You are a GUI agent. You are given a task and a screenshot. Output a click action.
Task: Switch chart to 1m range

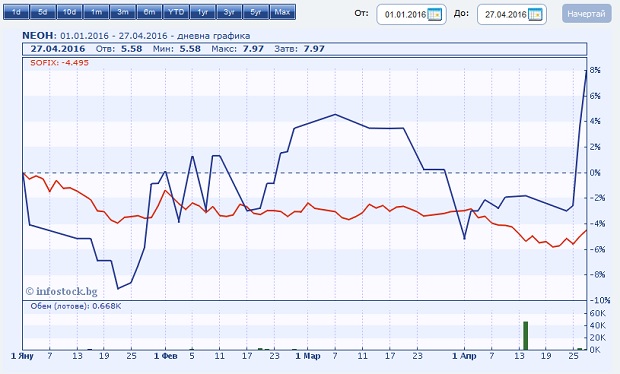click(x=96, y=12)
